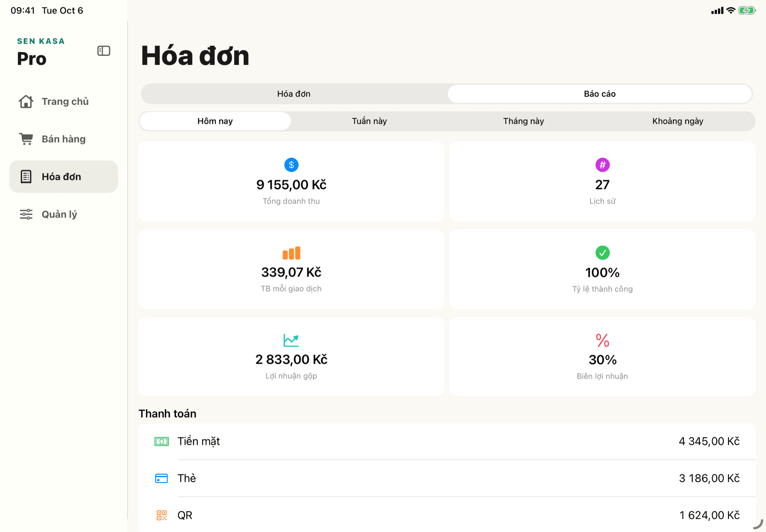Screen dimensions: 766x532
Task: Click the Thanh toán section heading
Action: [x=168, y=414]
